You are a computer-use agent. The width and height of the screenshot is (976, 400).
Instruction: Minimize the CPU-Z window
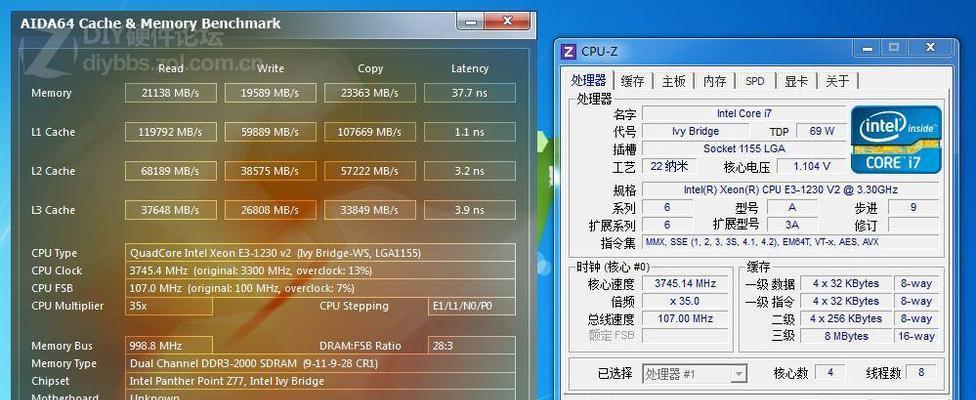pos(868,48)
